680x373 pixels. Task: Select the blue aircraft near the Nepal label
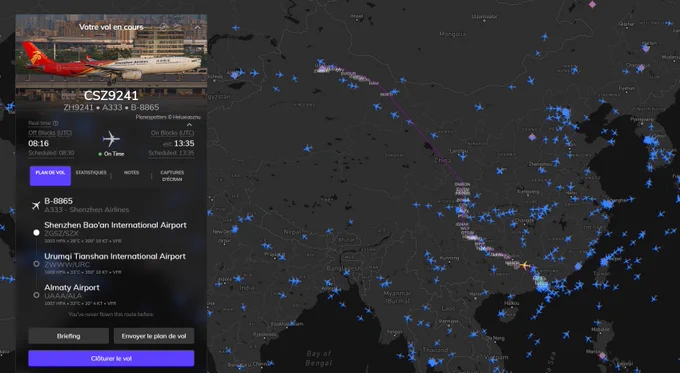coord(305,237)
